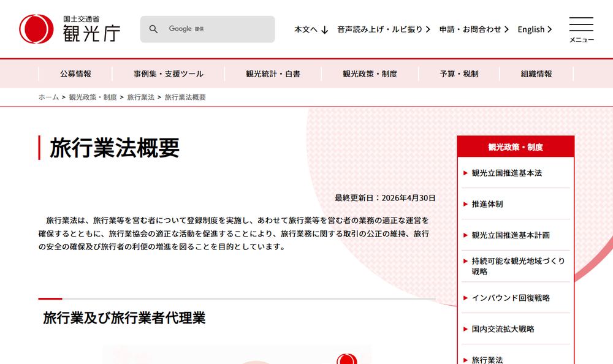Open the 観光政策・制度 navigation menu
Screen dimensions: 613x364
tap(370, 74)
